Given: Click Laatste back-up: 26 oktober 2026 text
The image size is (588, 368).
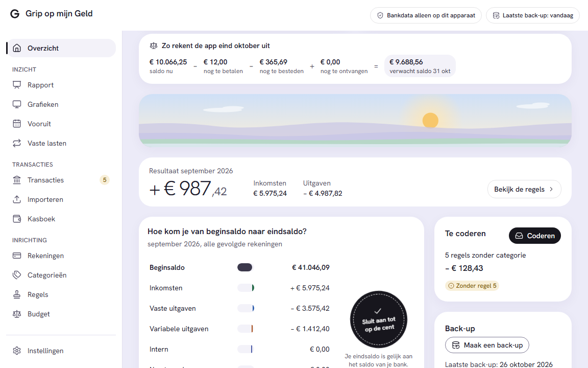Looking at the screenshot, I should click(498, 364).
